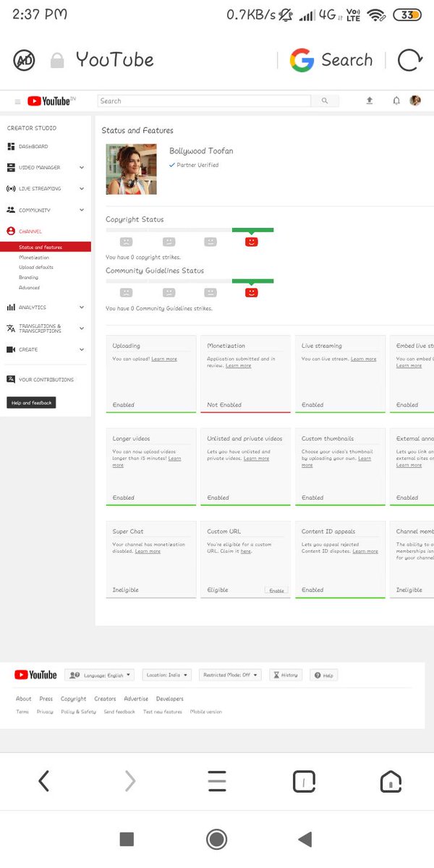The width and height of the screenshot is (434, 868).
Task: Open the Creators footer link
Action: coord(105,699)
